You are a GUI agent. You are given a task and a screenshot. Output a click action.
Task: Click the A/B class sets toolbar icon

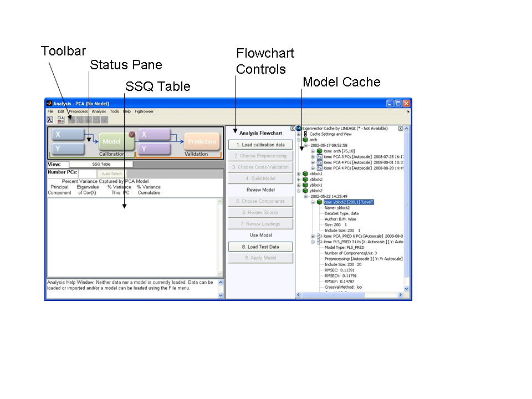coord(61,120)
